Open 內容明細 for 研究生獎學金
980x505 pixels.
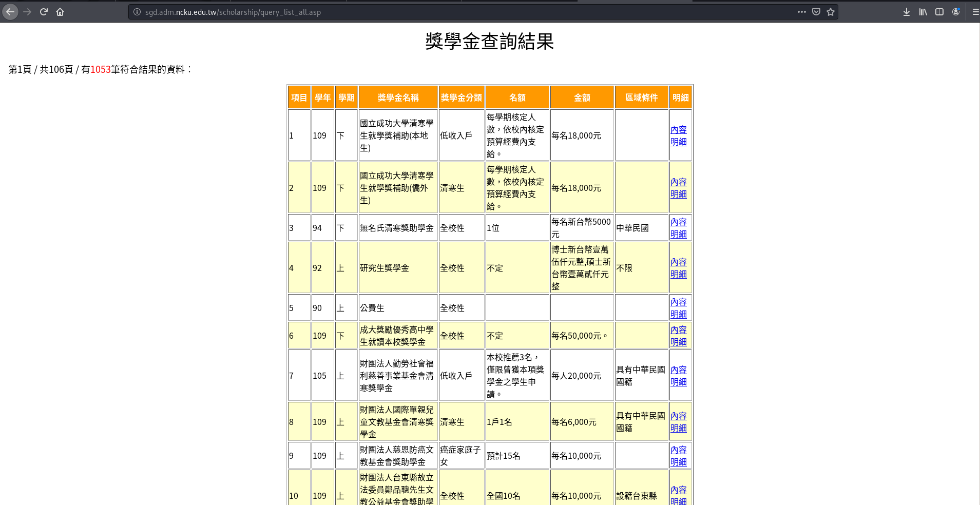point(679,268)
